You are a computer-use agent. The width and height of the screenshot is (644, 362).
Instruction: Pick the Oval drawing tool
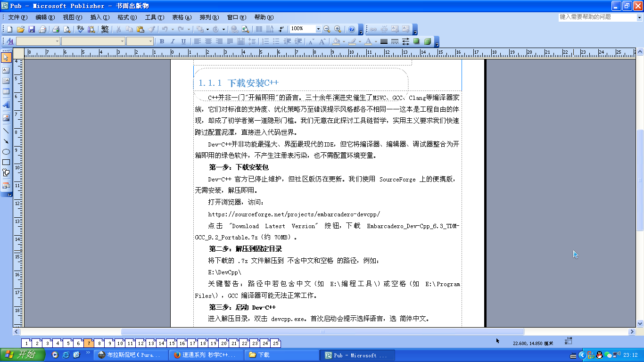[x=6, y=152]
